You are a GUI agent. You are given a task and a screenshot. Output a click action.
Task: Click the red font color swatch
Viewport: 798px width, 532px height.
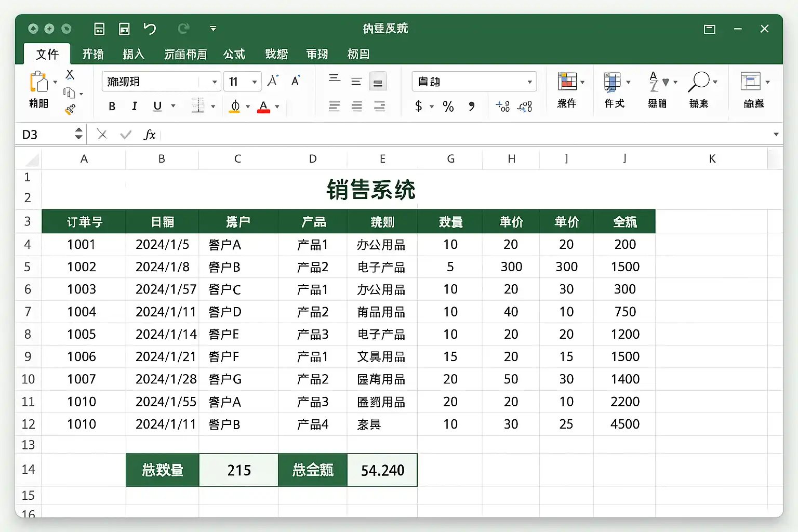(x=263, y=107)
